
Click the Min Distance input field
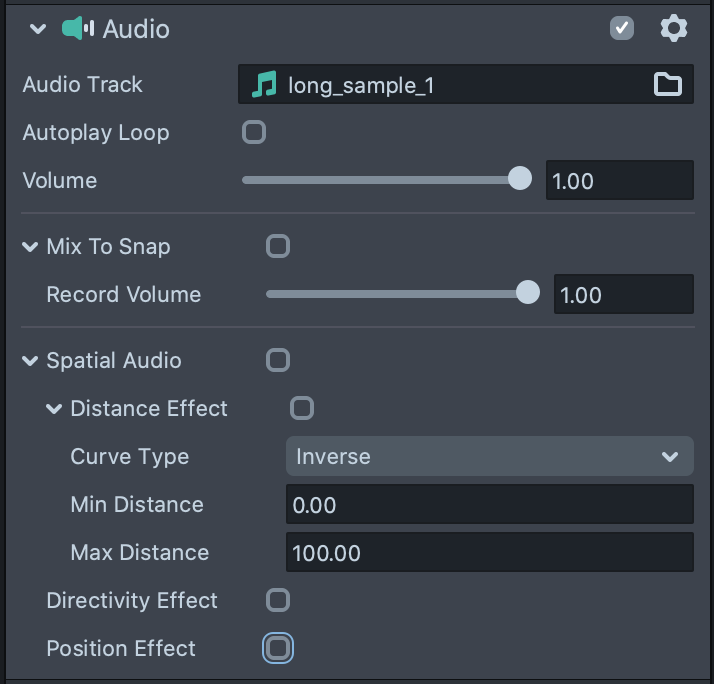point(489,505)
